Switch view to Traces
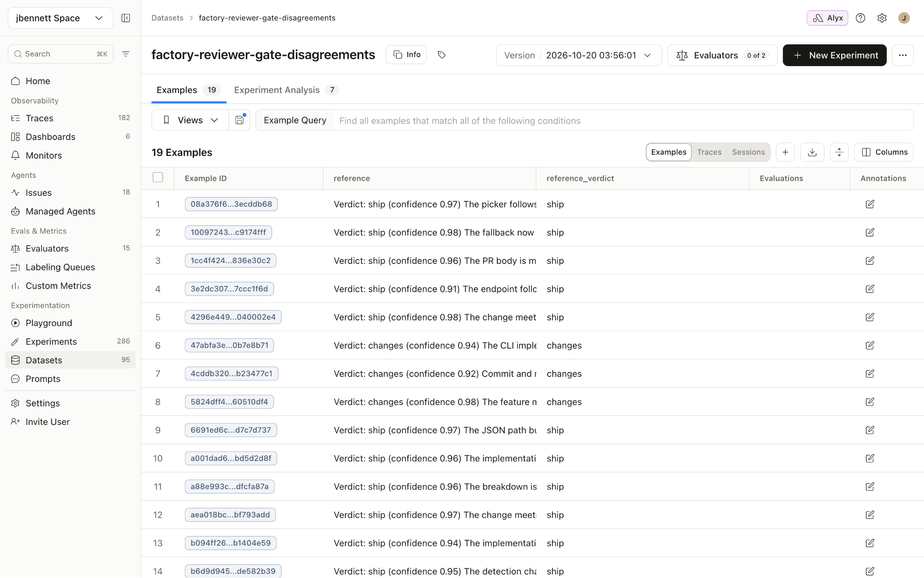Viewport: 924px width, 578px height. [709, 152]
